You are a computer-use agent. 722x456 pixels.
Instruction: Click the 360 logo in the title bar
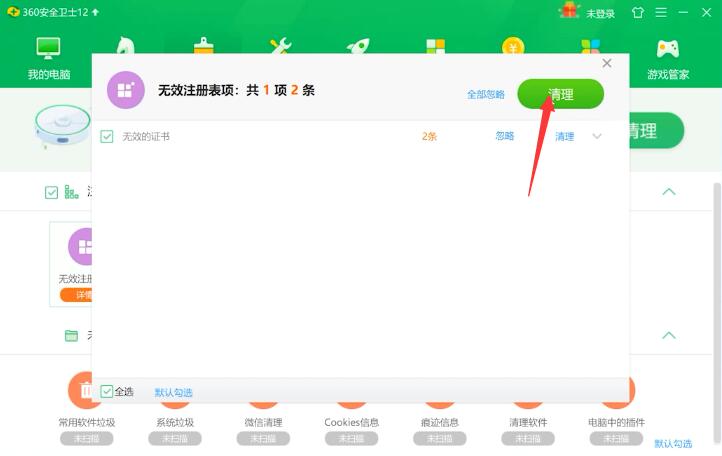[13, 12]
